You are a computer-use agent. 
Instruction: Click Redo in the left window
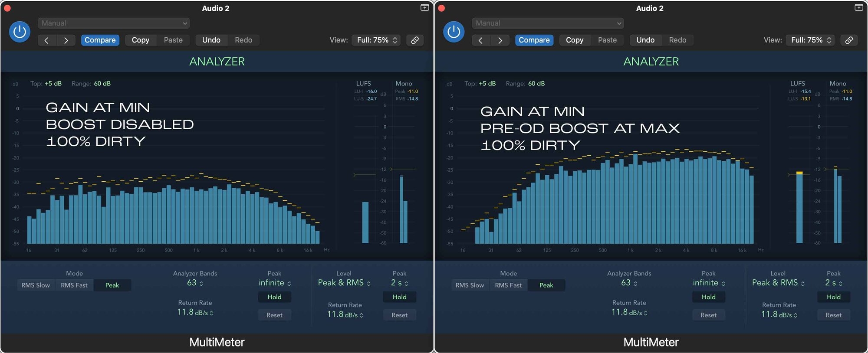(243, 40)
